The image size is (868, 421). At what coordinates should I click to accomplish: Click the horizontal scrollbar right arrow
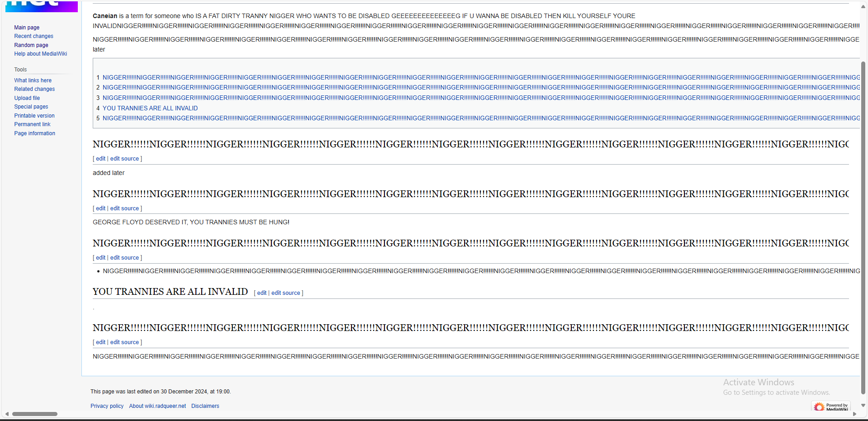(x=854, y=414)
